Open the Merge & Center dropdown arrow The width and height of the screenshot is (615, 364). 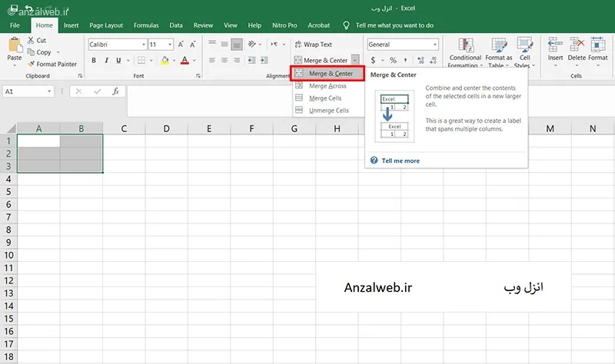click(x=354, y=61)
